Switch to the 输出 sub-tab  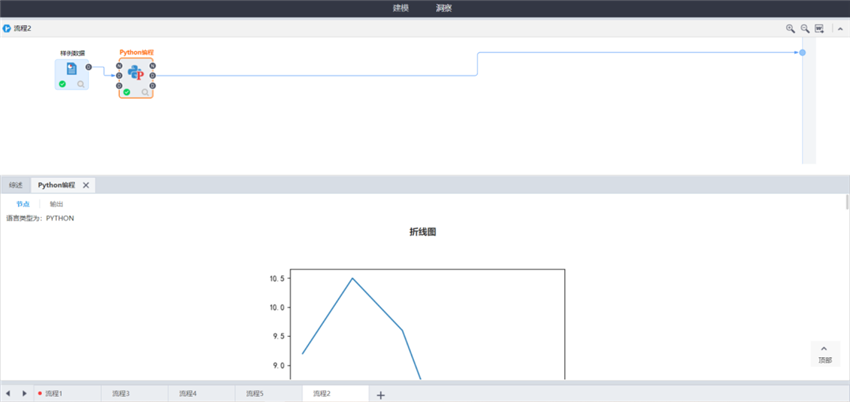(x=56, y=204)
